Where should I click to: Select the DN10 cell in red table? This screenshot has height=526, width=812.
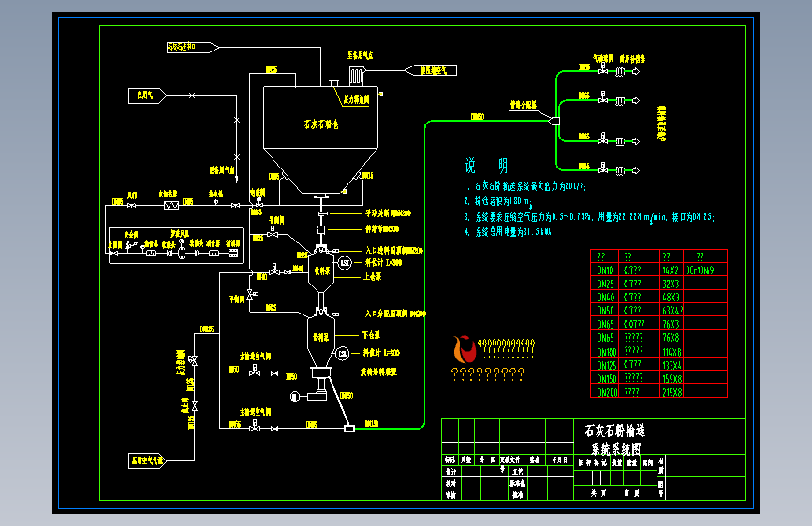tap(604, 270)
